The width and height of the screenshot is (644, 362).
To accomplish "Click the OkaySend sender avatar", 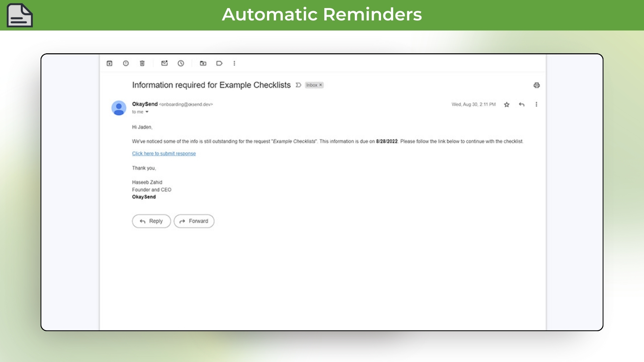I will (x=119, y=108).
